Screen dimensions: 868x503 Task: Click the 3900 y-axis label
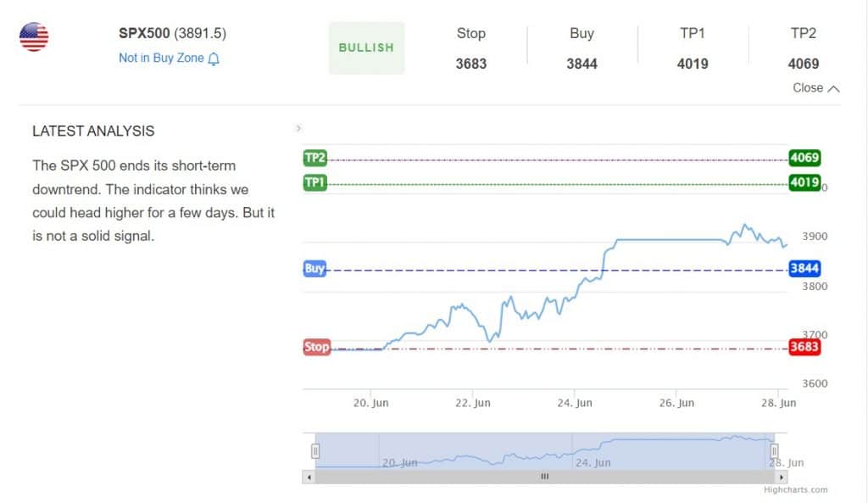tap(815, 237)
